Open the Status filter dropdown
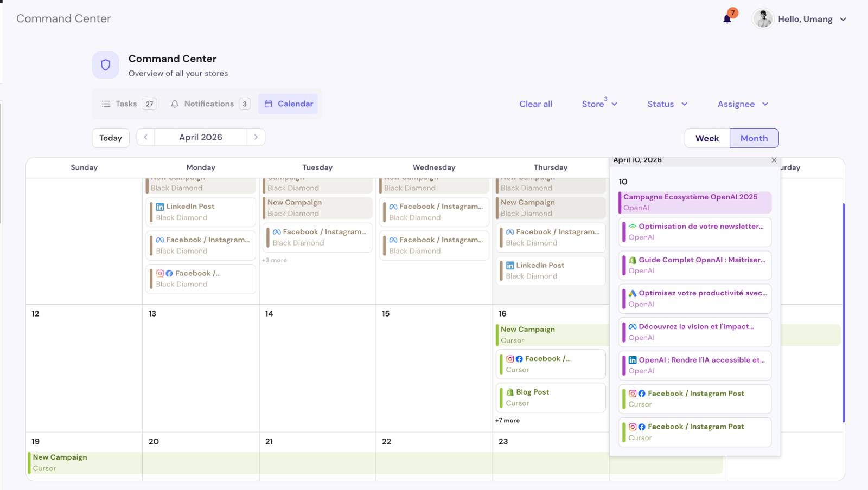868x490 pixels. 667,104
